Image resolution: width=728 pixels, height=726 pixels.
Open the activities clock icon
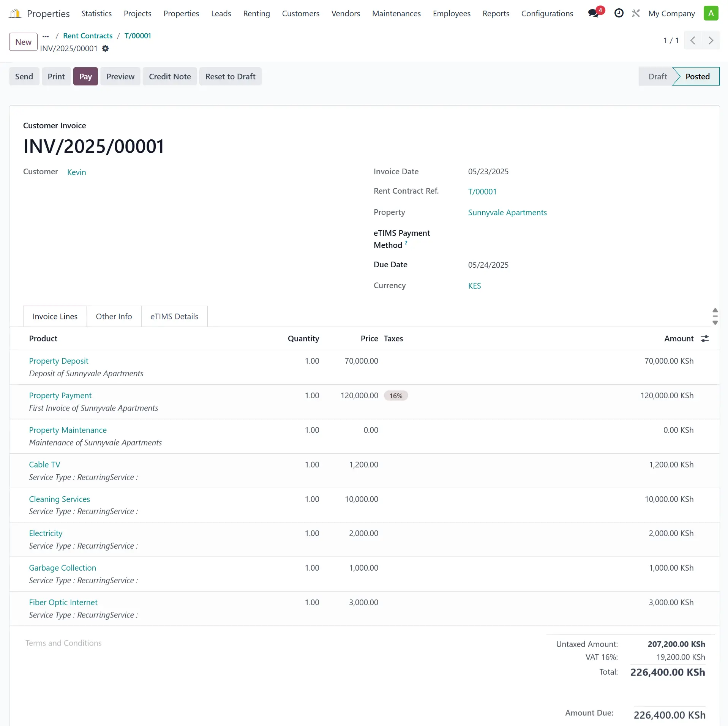coord(619,13)
